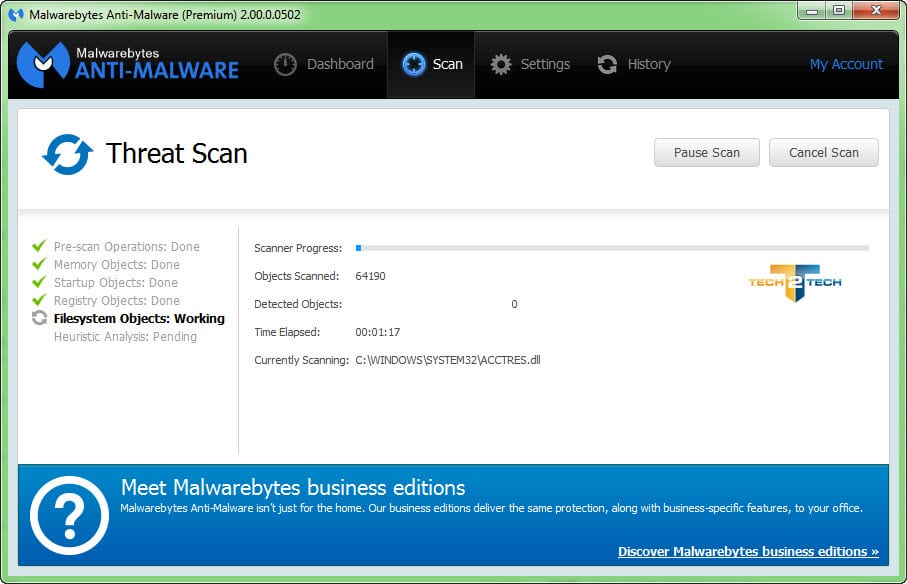Click the Time Elapsed label
The height and width of the screenshot is (584, 907).
coord(287,332)
